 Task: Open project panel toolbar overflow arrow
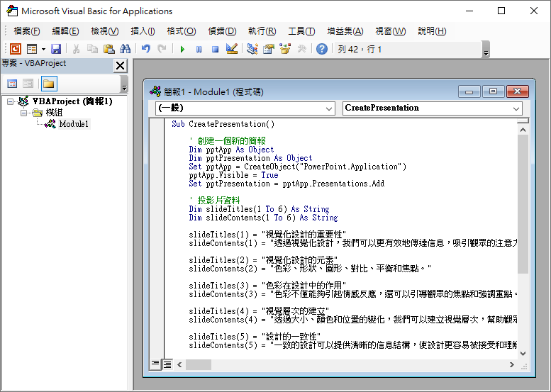pyautogui.click(x=124, y=84)
